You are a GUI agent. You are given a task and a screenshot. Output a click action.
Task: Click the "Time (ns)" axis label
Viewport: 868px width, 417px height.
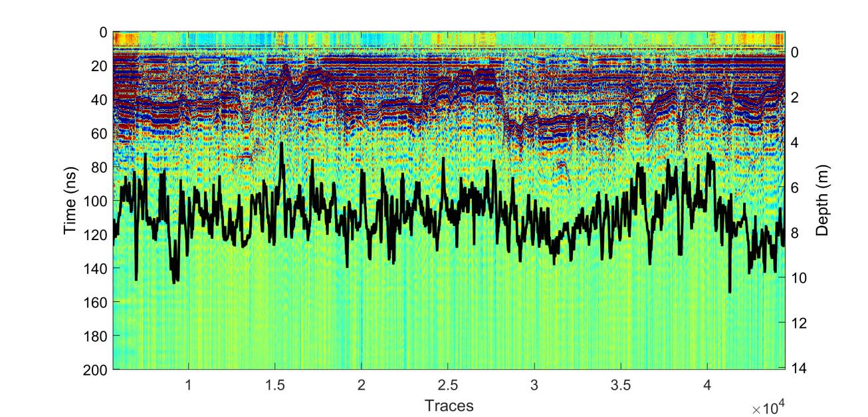click(70, 200)
